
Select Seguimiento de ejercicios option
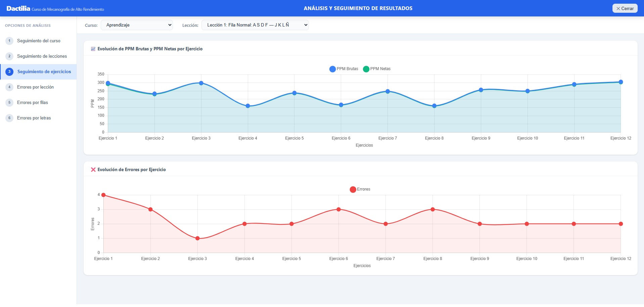coord(38,71)
